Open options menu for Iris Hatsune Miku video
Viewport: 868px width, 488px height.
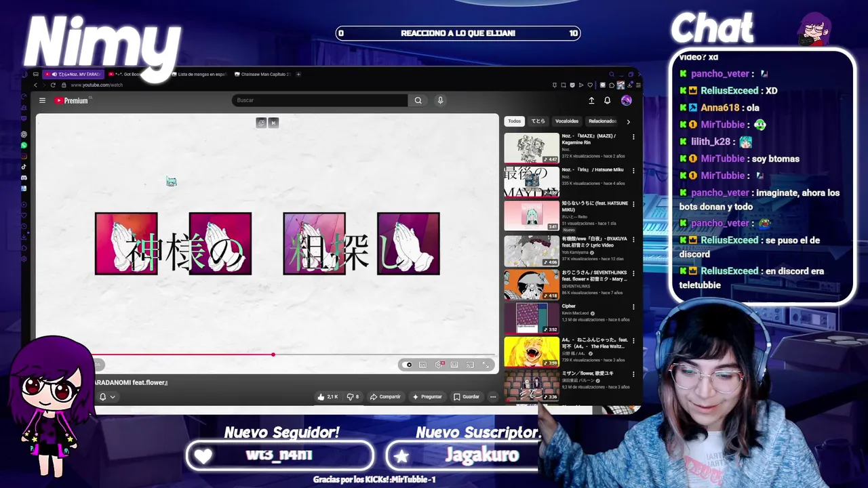[633, 171]
